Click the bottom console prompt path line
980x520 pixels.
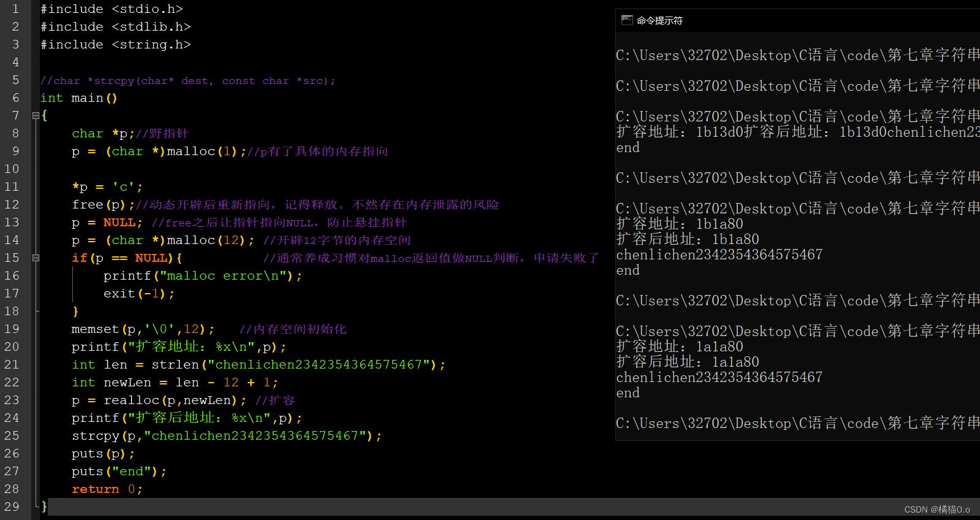point(798,423)
